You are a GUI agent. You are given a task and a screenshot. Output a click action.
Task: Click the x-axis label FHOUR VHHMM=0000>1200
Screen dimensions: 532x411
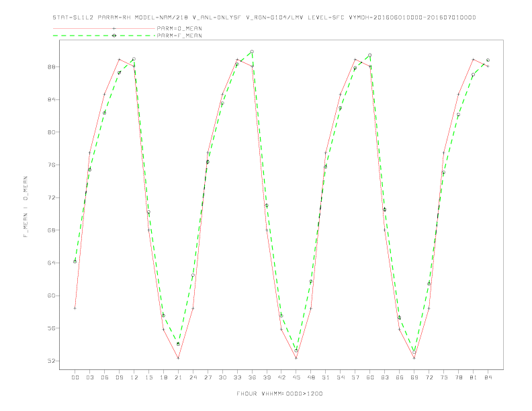click(x=279, y=394)
